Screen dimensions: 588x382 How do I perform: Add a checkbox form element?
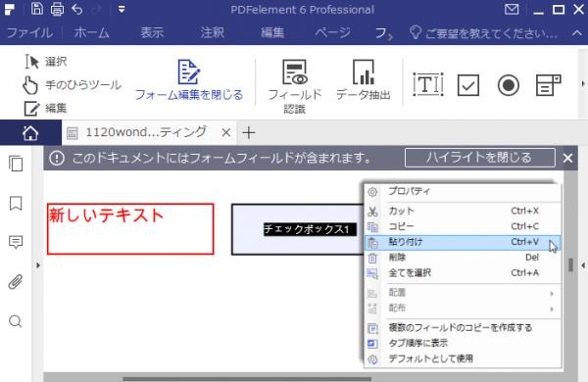click(468, 85)
